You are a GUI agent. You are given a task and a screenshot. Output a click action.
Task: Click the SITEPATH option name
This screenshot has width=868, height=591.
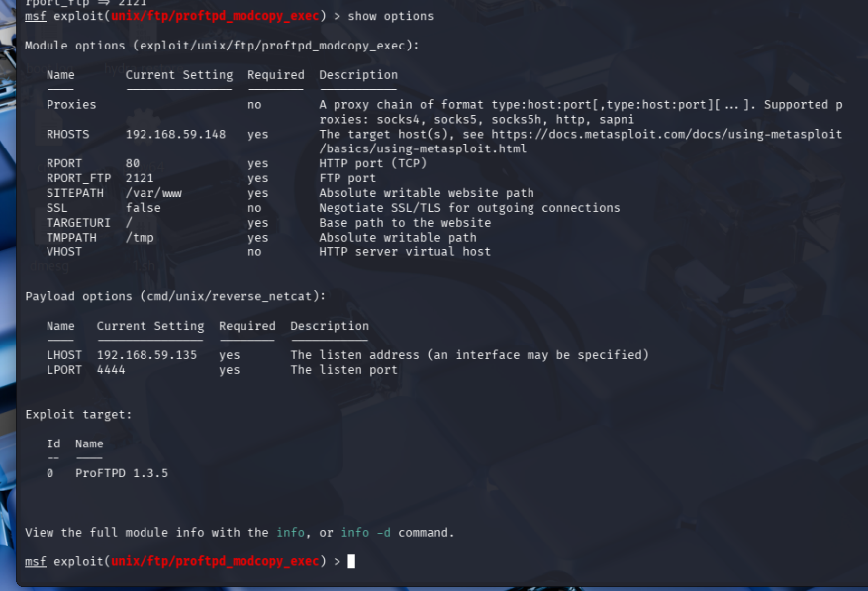75,193
